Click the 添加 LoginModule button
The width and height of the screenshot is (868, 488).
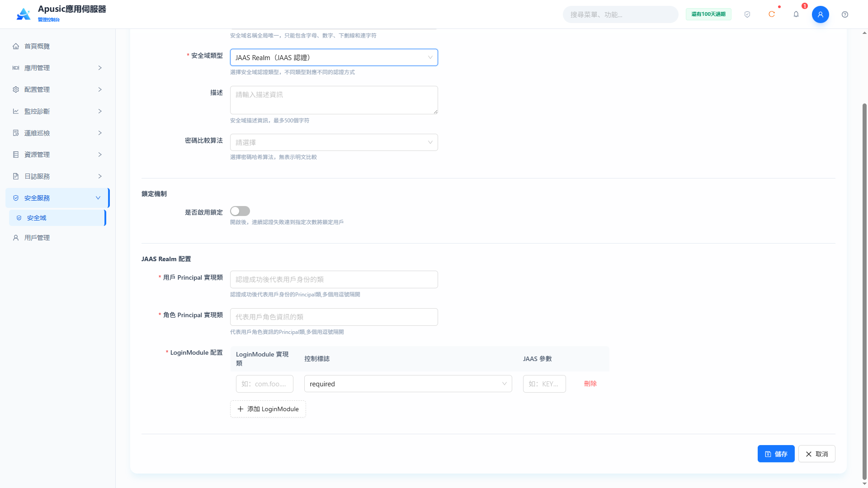click(268, 409)
